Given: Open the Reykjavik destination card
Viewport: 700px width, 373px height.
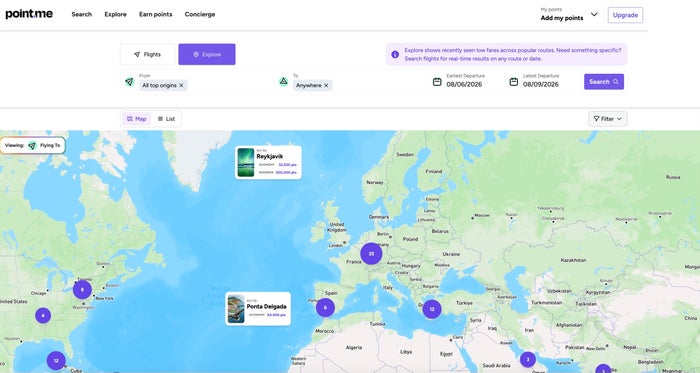Looking at the screenshot, I should [x=268, y=162].
